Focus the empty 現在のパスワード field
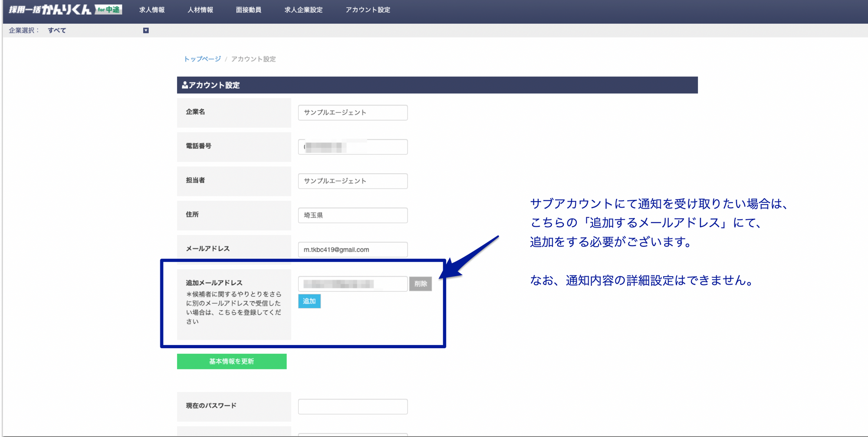This screenshot has height=437, width=868. pos(352,406)
